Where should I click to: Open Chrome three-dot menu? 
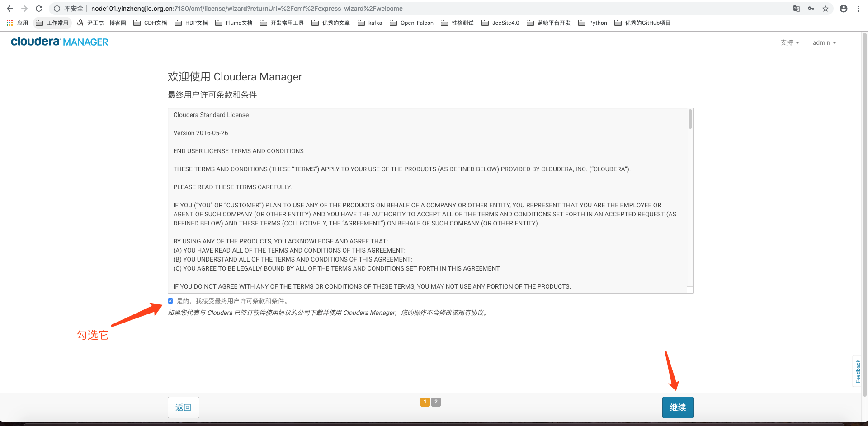tap(858, 9)
